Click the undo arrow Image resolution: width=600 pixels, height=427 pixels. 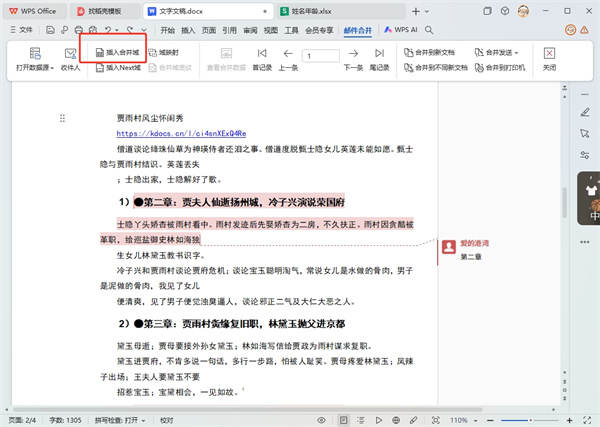point(108,30)
